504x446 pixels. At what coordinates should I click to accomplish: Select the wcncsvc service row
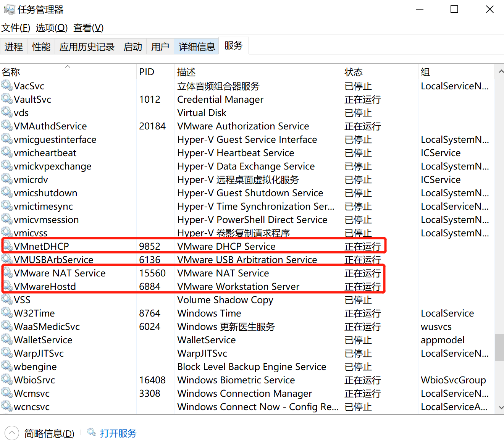(247, 407)
